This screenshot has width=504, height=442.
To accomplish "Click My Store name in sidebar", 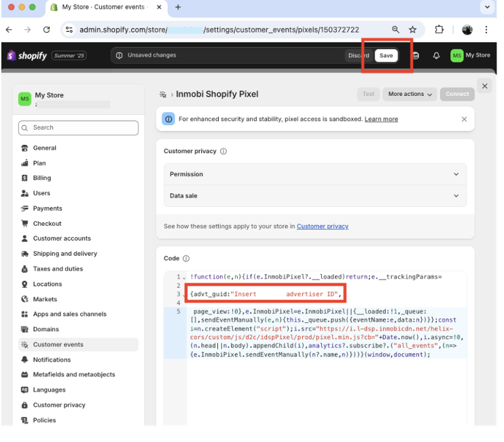I will coord(49,95).
